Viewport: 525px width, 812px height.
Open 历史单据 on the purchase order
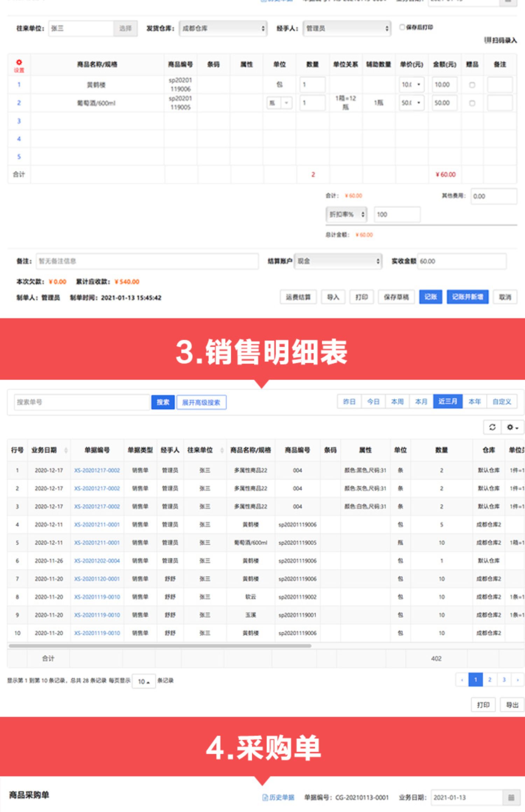tap(279, 797)
